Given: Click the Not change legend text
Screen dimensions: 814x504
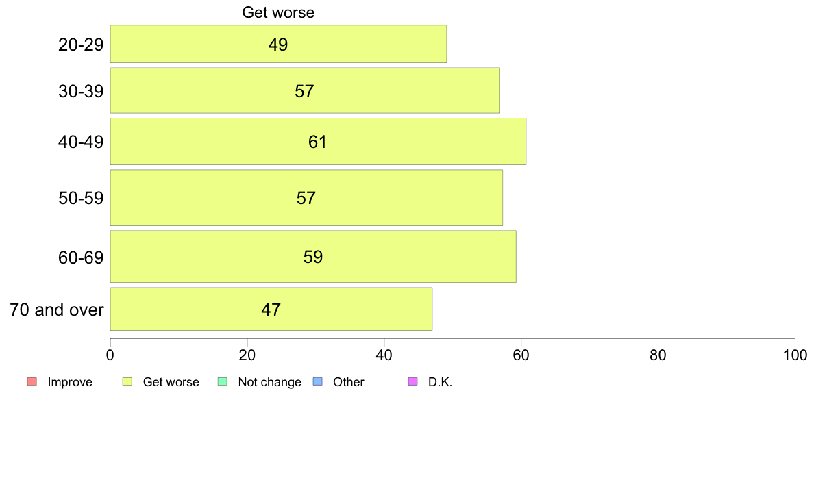Looking at the screenshot, I should click(x=269, y=382).
